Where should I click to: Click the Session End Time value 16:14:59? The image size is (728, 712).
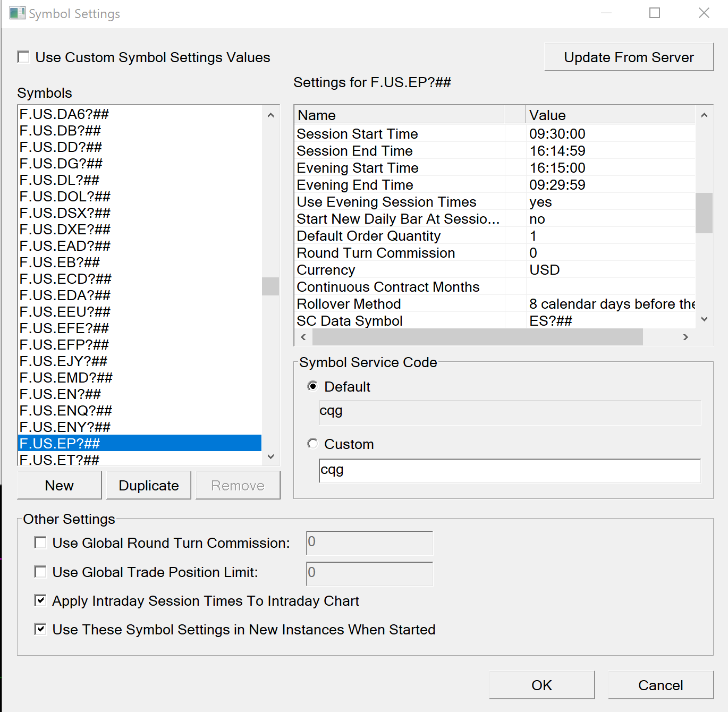point(557,150)
